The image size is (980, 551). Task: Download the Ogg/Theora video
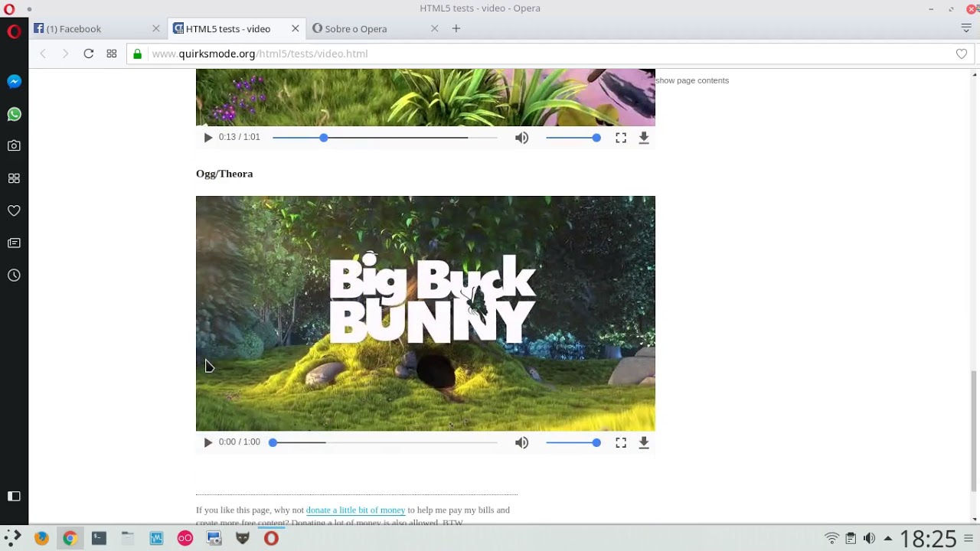click(644, 442)
